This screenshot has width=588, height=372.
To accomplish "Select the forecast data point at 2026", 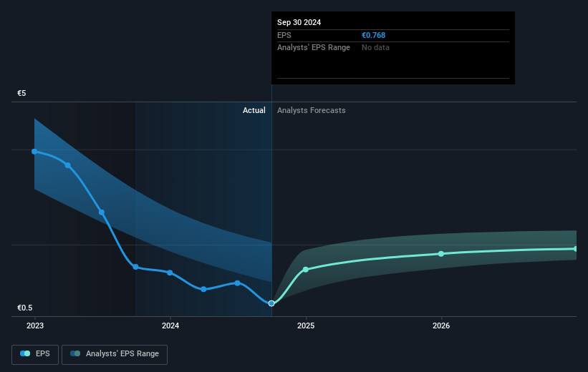I will 441,254.
